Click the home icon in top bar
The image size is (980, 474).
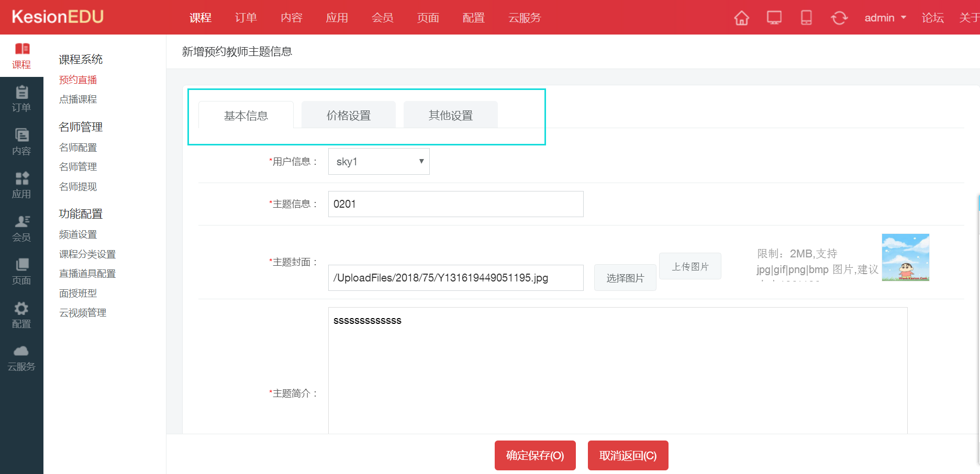[741, 18]
